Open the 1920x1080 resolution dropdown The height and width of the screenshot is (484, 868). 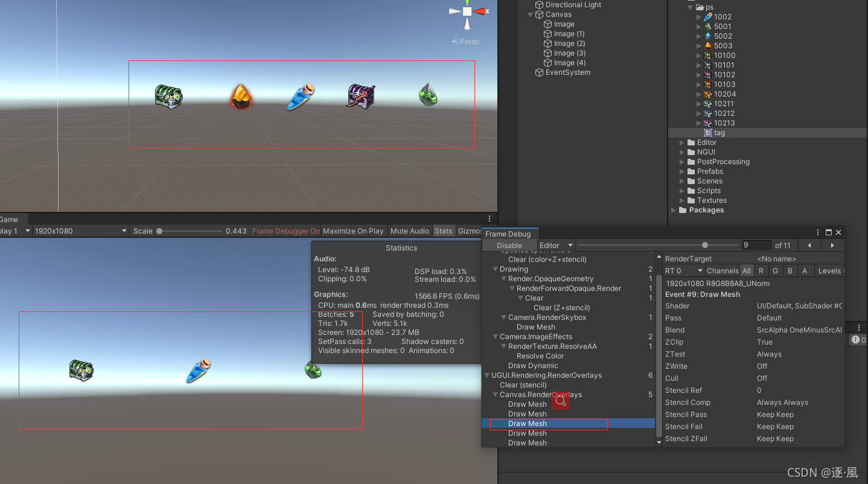click(81, 231)
